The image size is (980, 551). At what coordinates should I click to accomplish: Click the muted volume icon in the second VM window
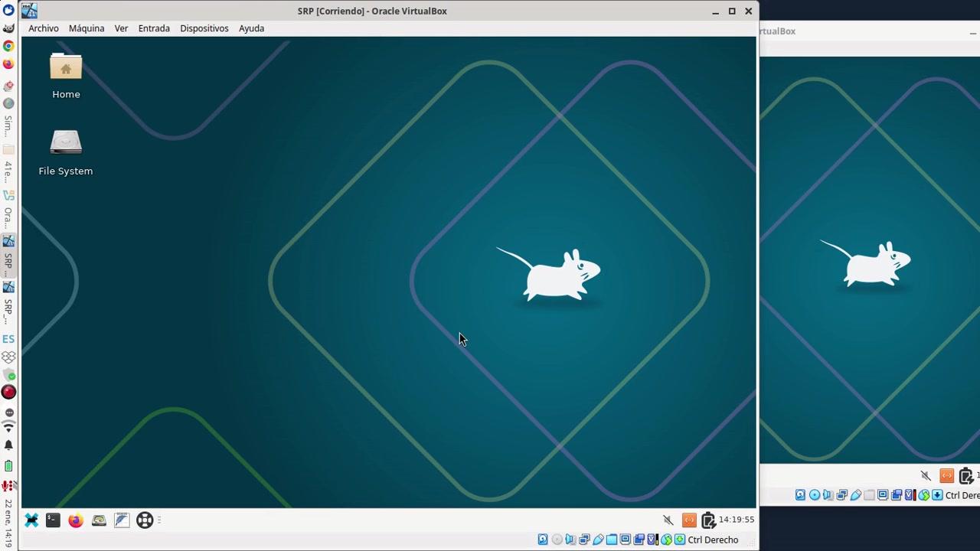[x=926, y=476]
